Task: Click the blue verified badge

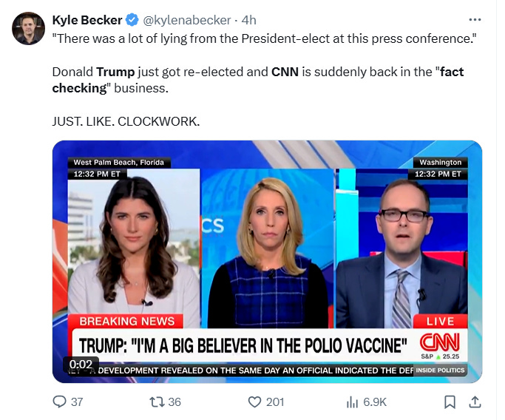Action: [x=132, y=20]
